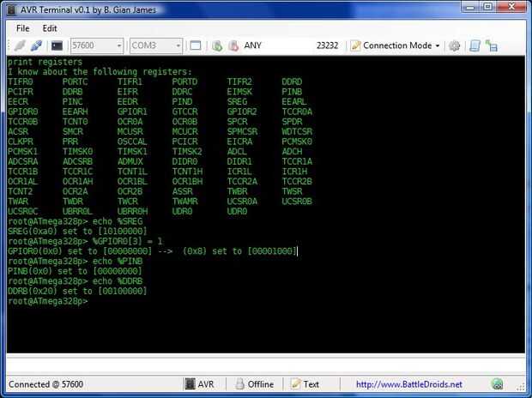This screenshot has height=398, width=532.
Task: Click 'SREG(0xa0) set to [10100000]' output
Action: pos(77,232)
